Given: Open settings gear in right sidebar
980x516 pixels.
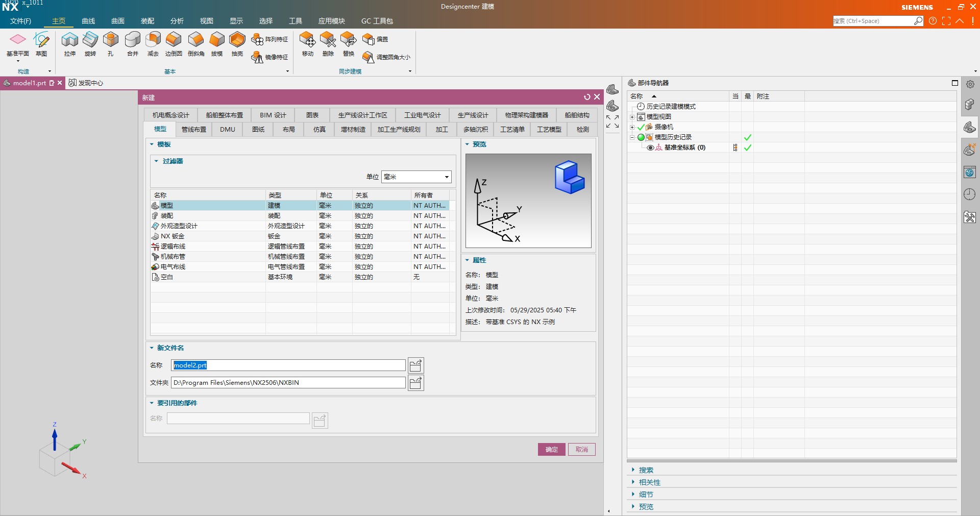Looking at the screenshot, I should [x=970, y=84].
